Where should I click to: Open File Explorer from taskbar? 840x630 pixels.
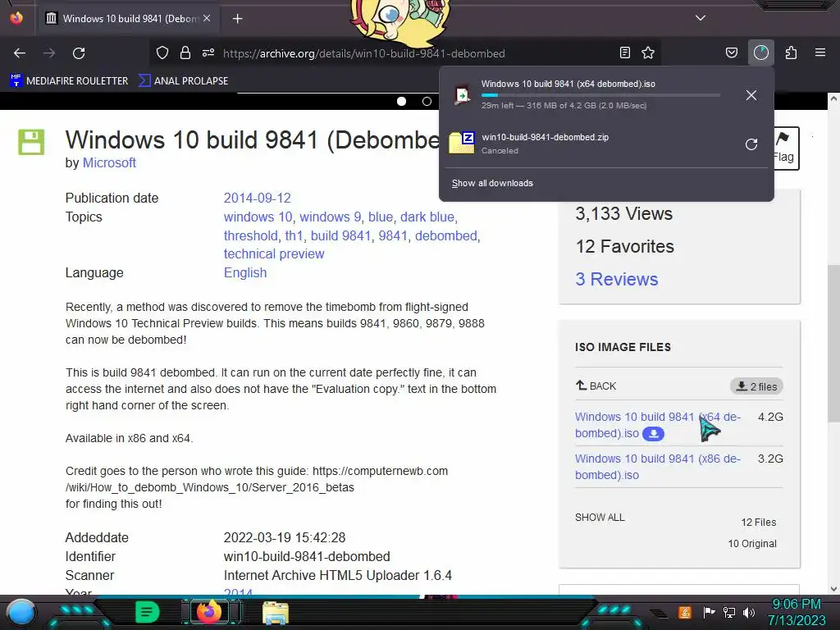276,613
